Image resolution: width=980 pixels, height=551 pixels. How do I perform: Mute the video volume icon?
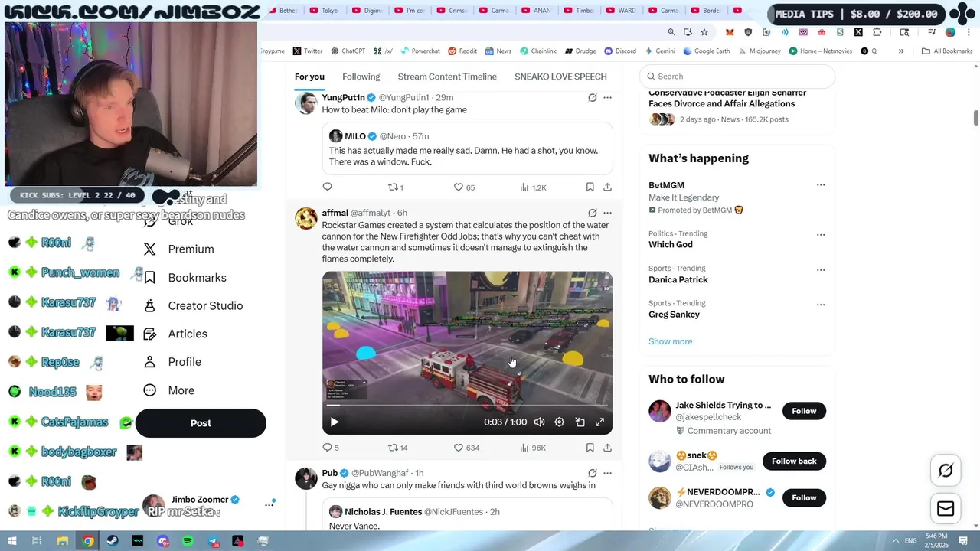click(x=539, y=422)
